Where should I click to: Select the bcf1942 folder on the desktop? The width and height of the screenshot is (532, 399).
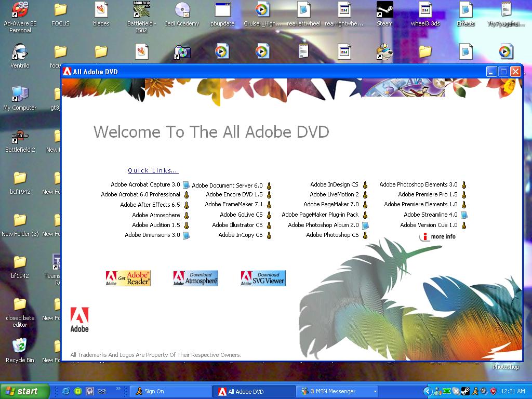[20, 182]
